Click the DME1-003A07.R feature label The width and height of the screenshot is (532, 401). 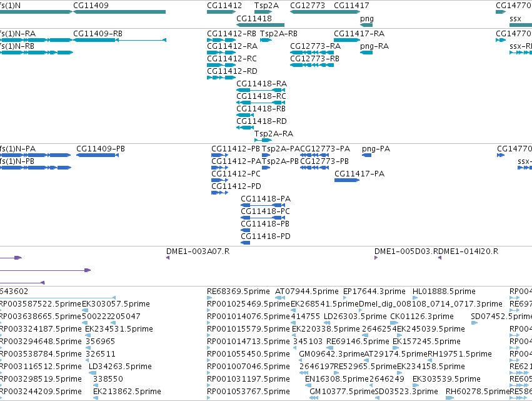(198, 251)
